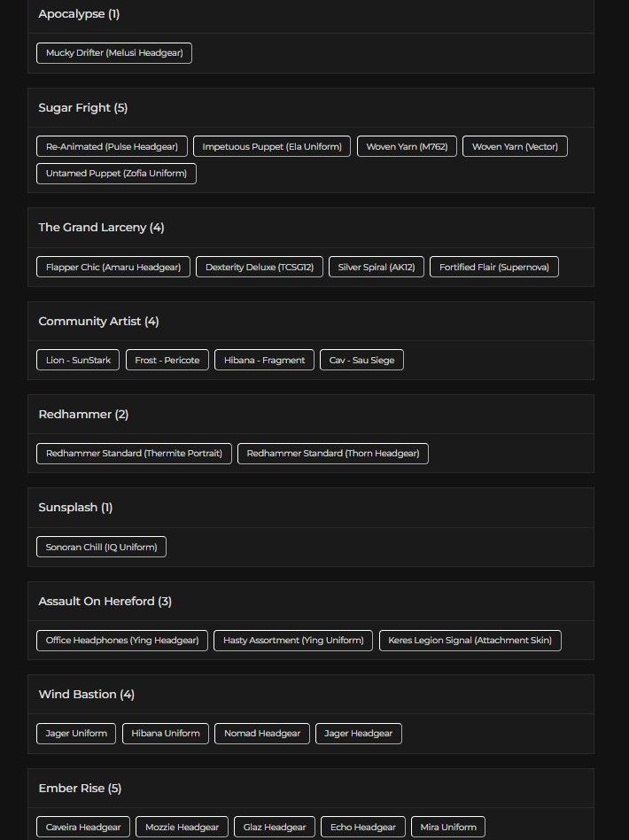Open Untamed Puppet (Zofia Uniform)

(116, 174)
